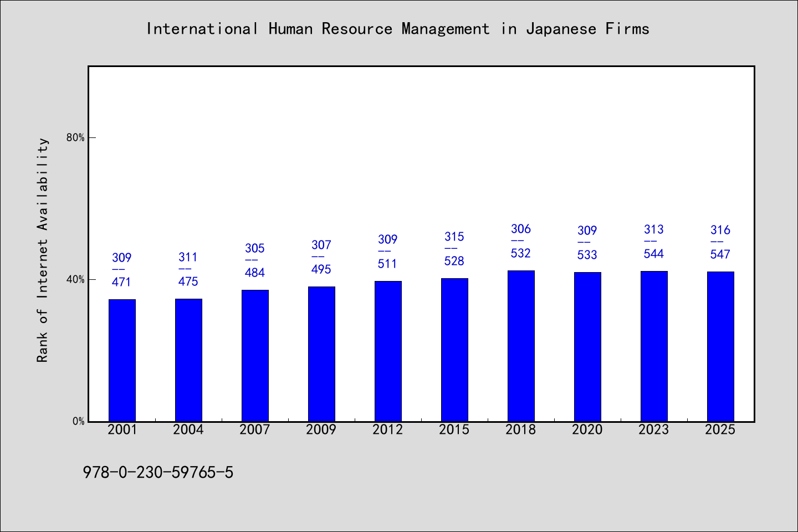Click the 0% y-axis tick label

point(78,421)
